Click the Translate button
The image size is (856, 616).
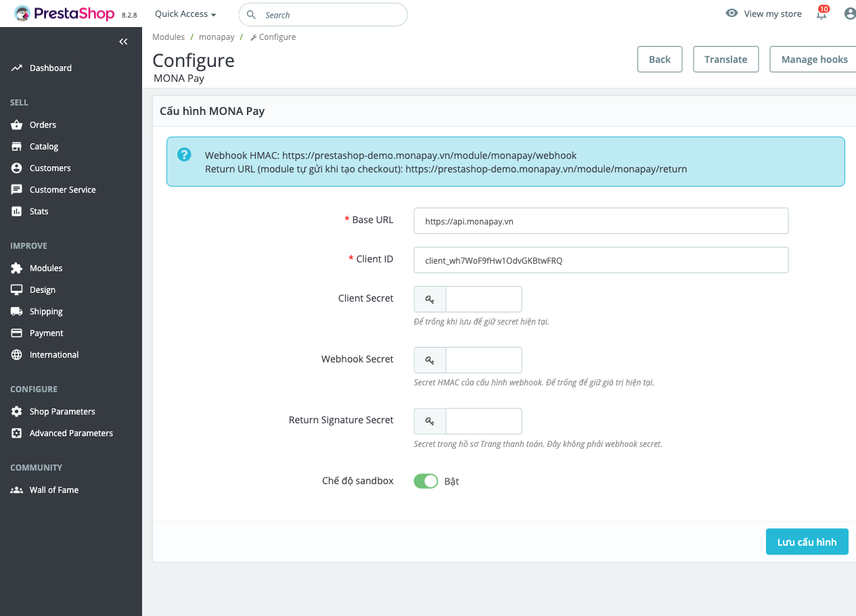click(x=725, y=60)
